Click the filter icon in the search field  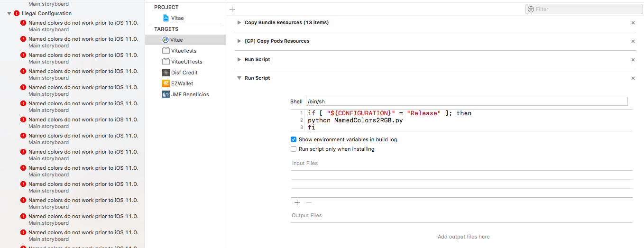click(531, 9)
